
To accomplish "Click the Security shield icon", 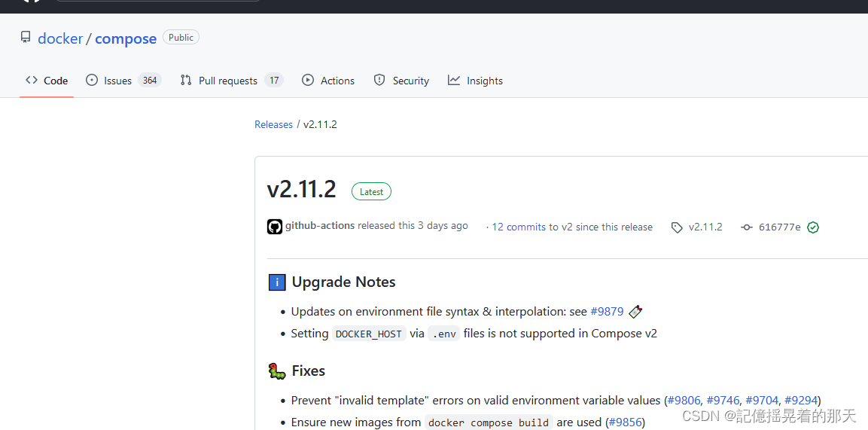I will [379, 80].
